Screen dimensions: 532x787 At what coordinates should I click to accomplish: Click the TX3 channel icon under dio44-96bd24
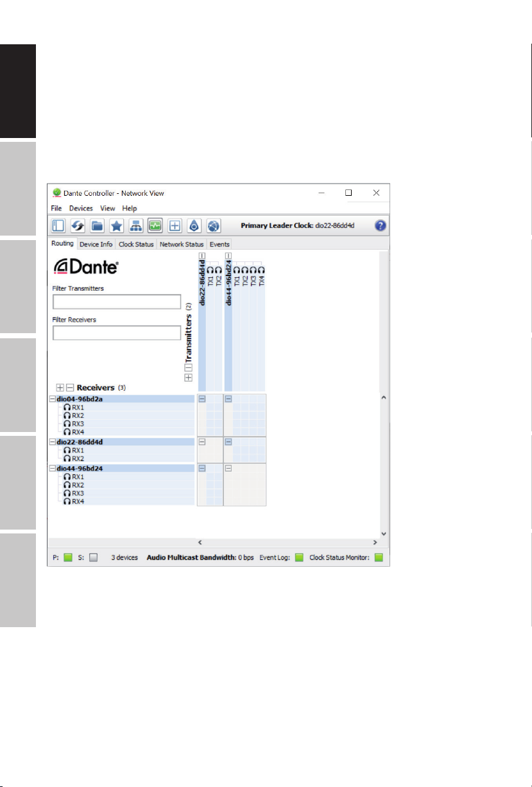(253, 271)
